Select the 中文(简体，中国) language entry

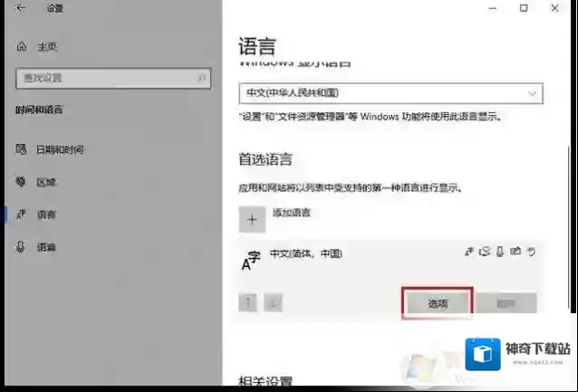pos(308,254)
